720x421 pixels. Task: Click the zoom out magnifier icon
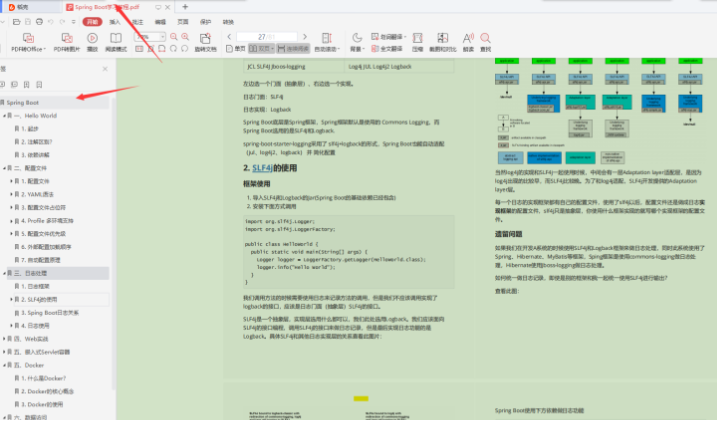tap(174, 37)
